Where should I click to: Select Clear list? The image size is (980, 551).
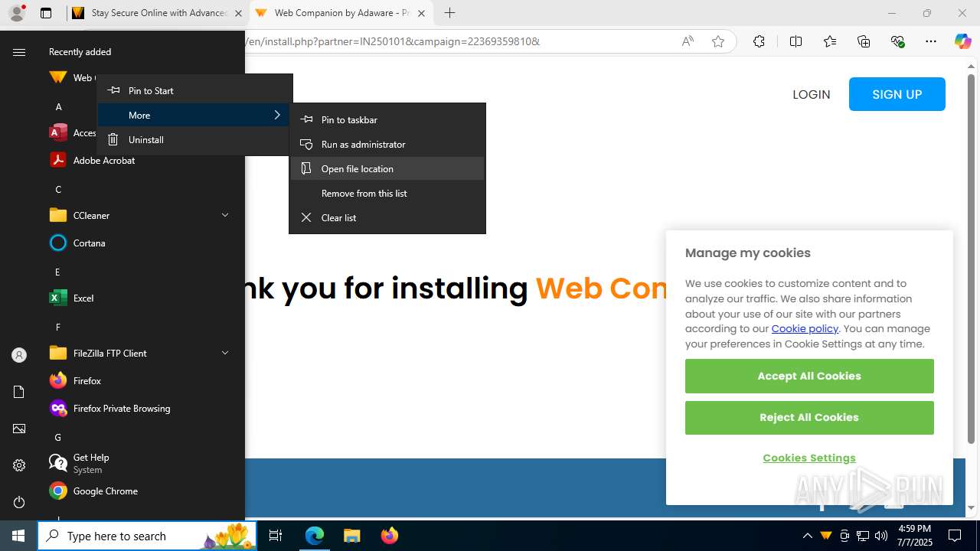[387, 217]
